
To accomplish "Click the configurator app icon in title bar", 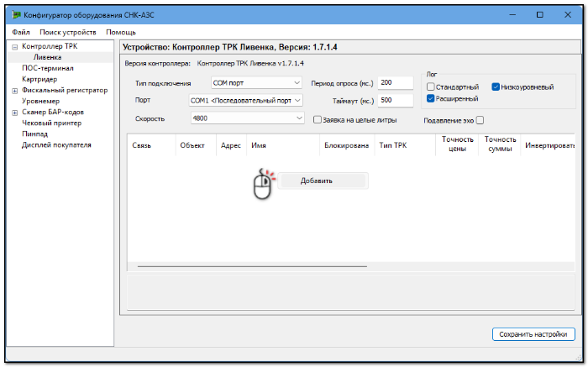I will pos(16,15).
